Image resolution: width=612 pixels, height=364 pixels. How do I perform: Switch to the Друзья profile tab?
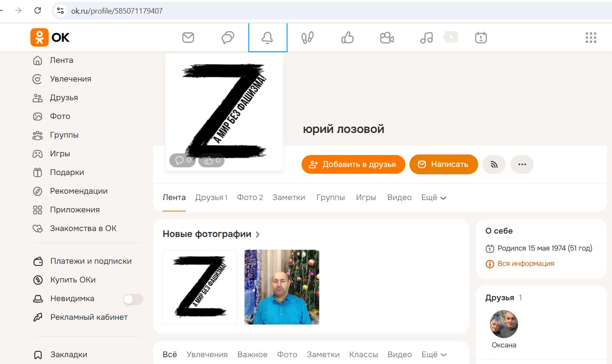211,198
